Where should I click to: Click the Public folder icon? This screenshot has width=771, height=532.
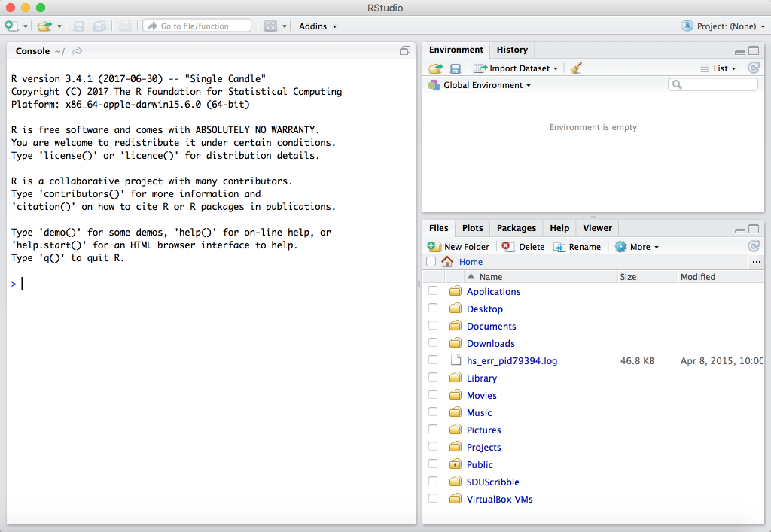point(456,464)
